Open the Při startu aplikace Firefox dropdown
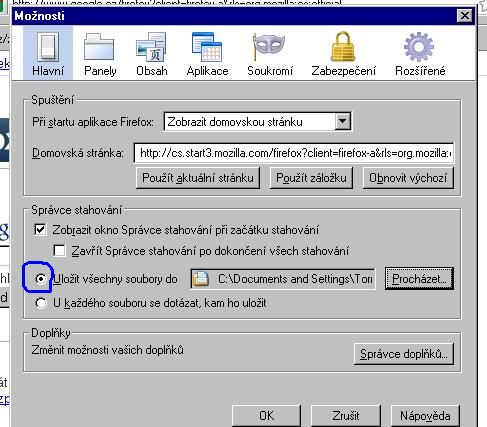The image size is (487, 427). pyautogui.click(x=258, y=122)
